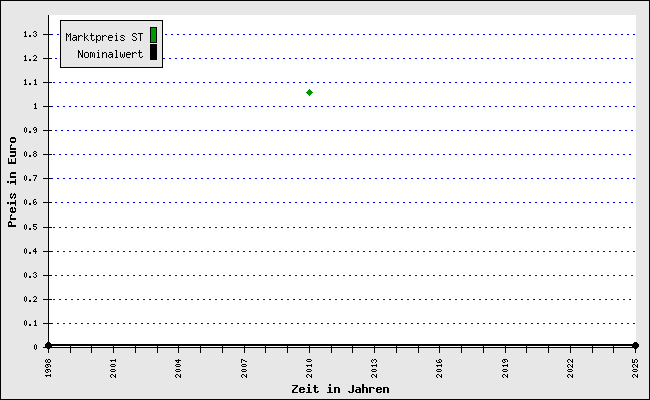
Task: Pick the 2004 year label on the x-axis
Action: point(179,366)
